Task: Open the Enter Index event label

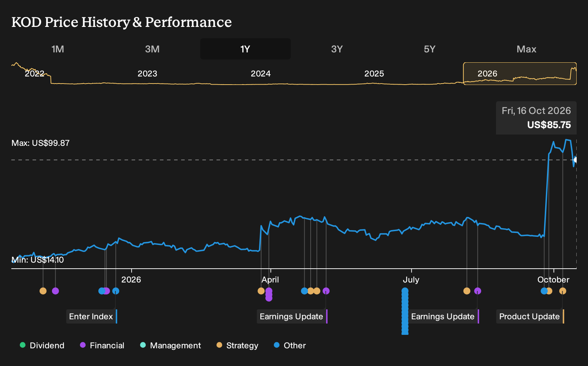Action: pyautogui.click(x=92, y=316)
